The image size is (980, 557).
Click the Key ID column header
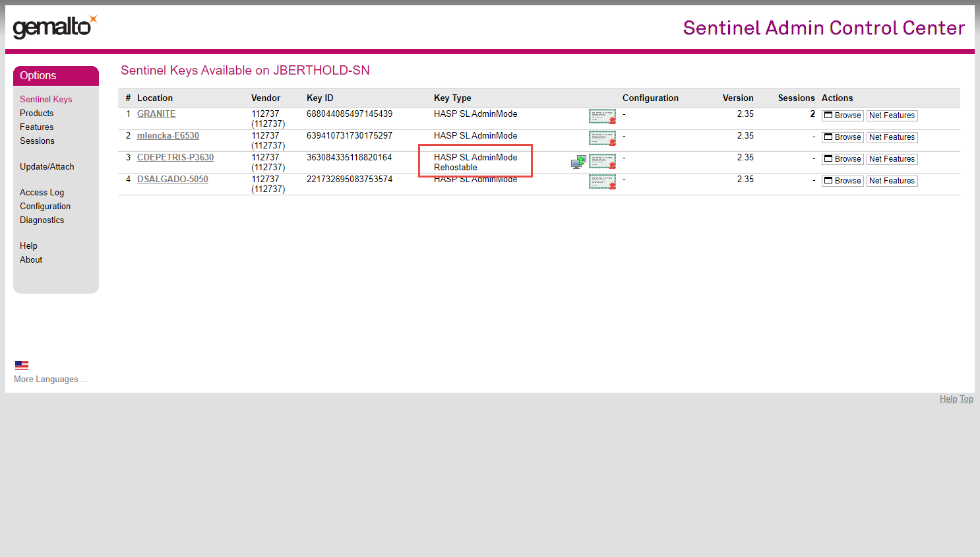tap(320, 98)
